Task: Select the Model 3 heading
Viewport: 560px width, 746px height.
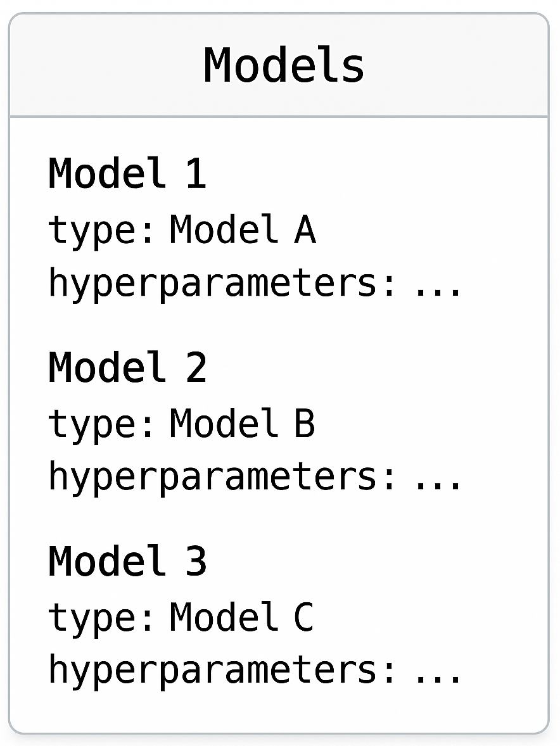Action: tap(127, 561)
